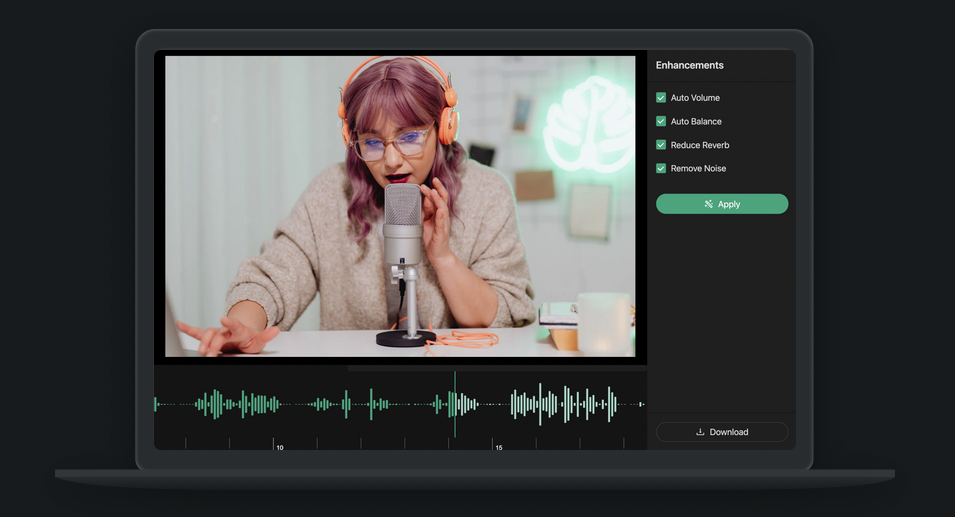Toggle the Reduce Reverb checkbox
Viewport: 955px width, 517px height.
pyautogui.click(x=661, y=145)
